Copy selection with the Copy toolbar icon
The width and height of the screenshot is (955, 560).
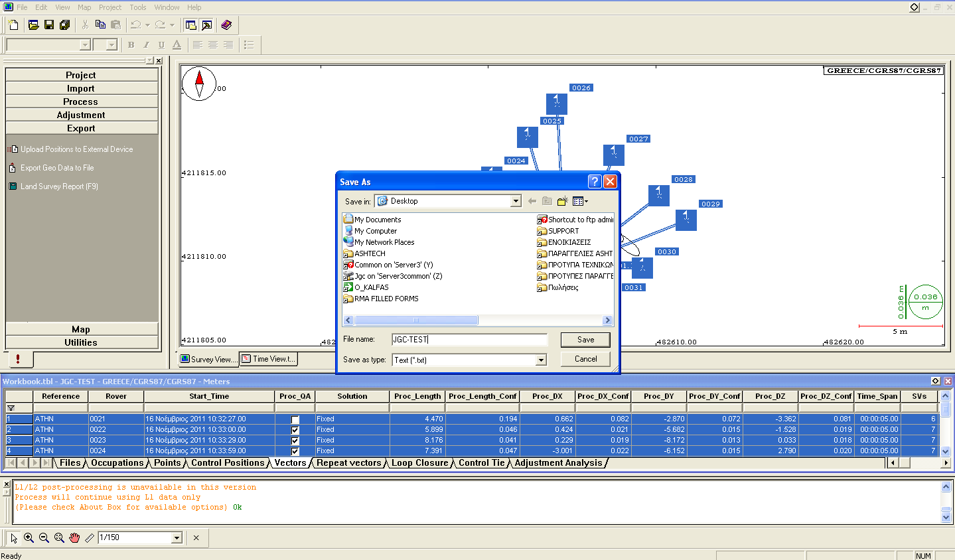coord(100,25)
